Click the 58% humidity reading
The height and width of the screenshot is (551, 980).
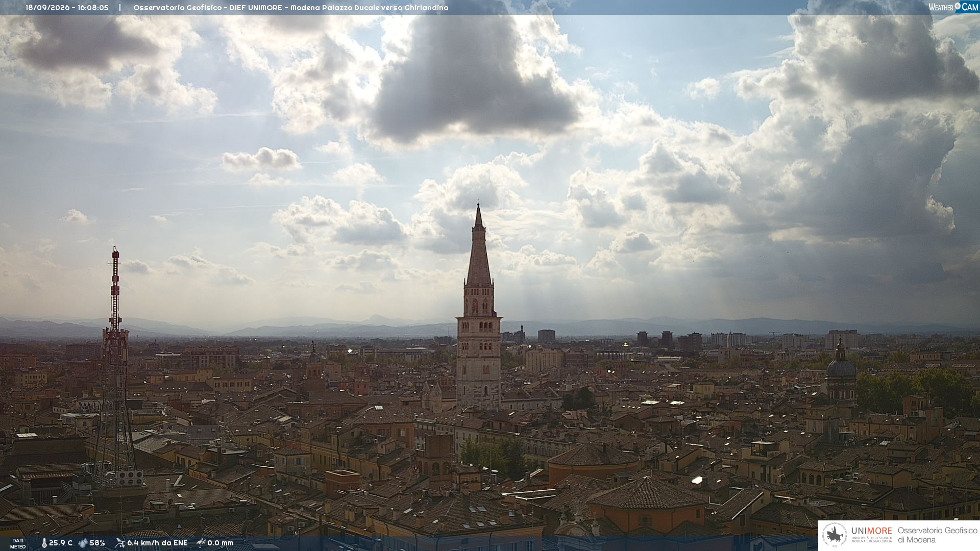coord(97,543)
